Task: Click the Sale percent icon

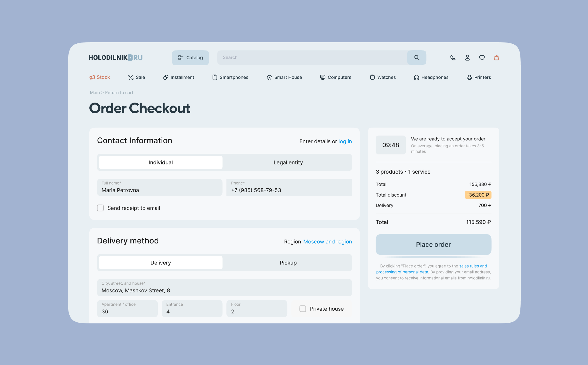Action: 131,77
